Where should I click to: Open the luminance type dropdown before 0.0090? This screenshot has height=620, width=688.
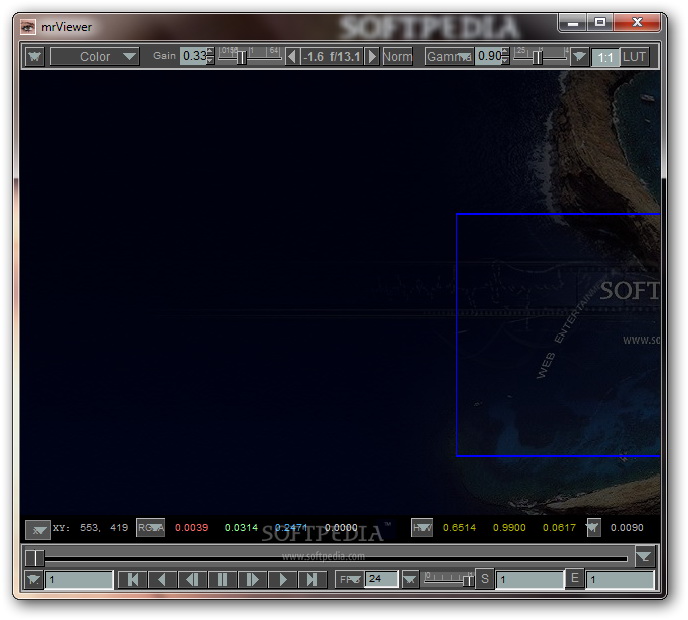coord(593,527)
